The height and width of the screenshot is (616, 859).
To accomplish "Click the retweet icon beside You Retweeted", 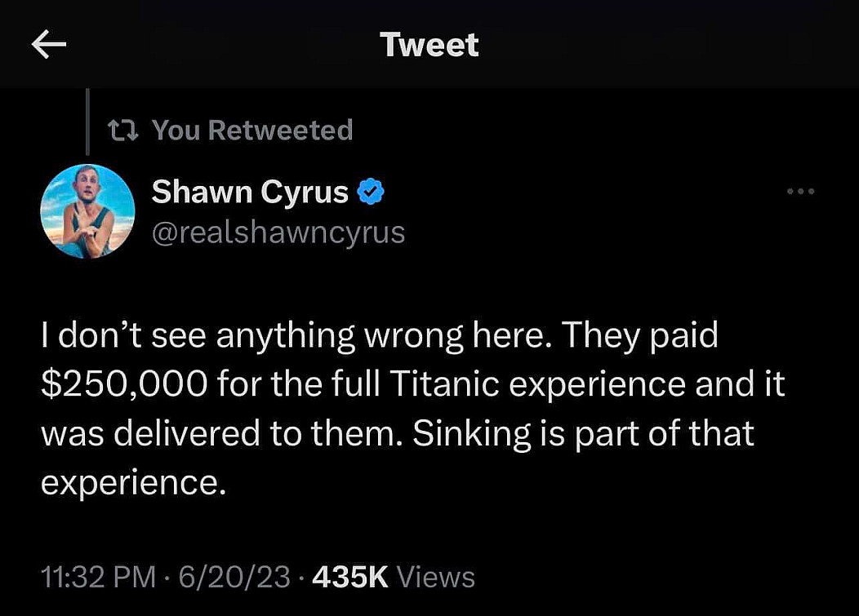I will (124, 130).
